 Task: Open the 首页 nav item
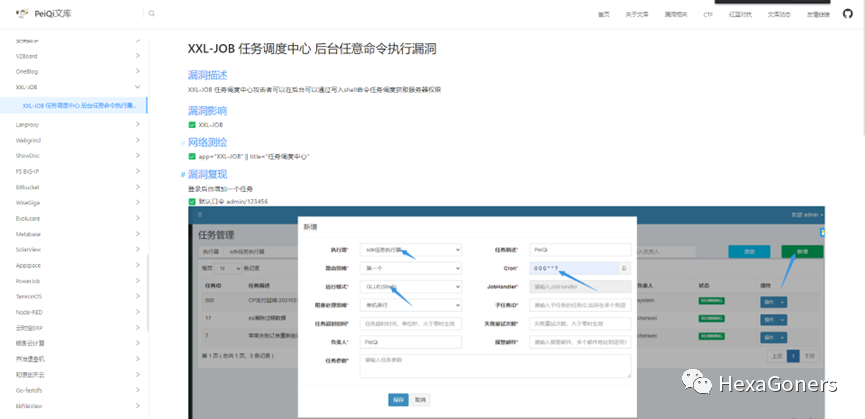point(604,14)
